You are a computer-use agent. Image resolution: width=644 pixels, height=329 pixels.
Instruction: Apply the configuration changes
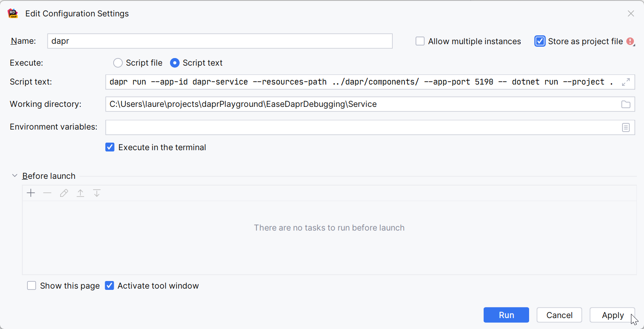(x=612, y=315)
